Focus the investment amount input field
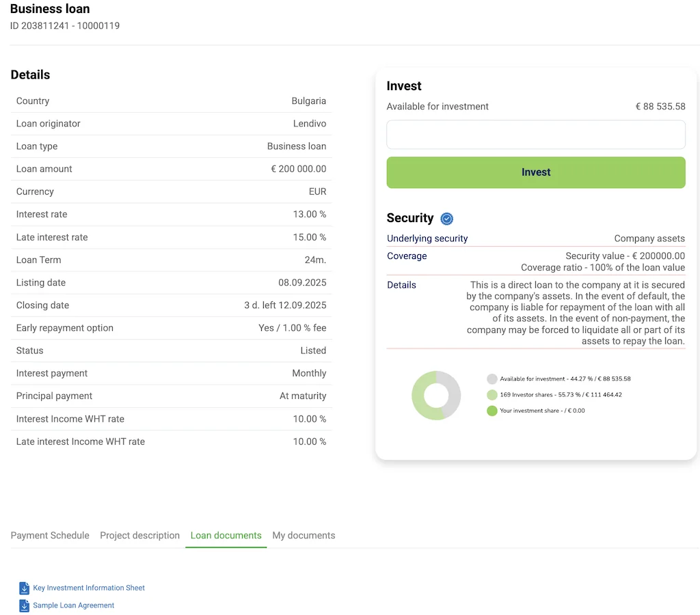 (535, 135)
